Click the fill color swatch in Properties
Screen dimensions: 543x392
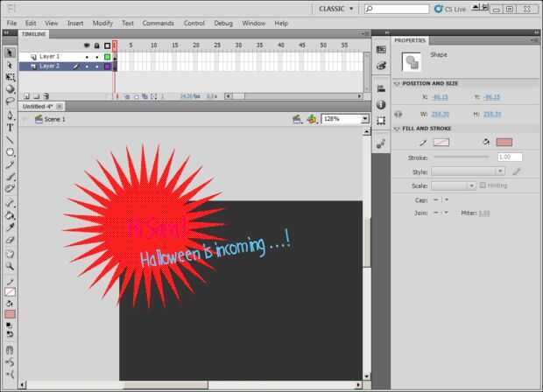pyautogui.click(x=504, y=142)
